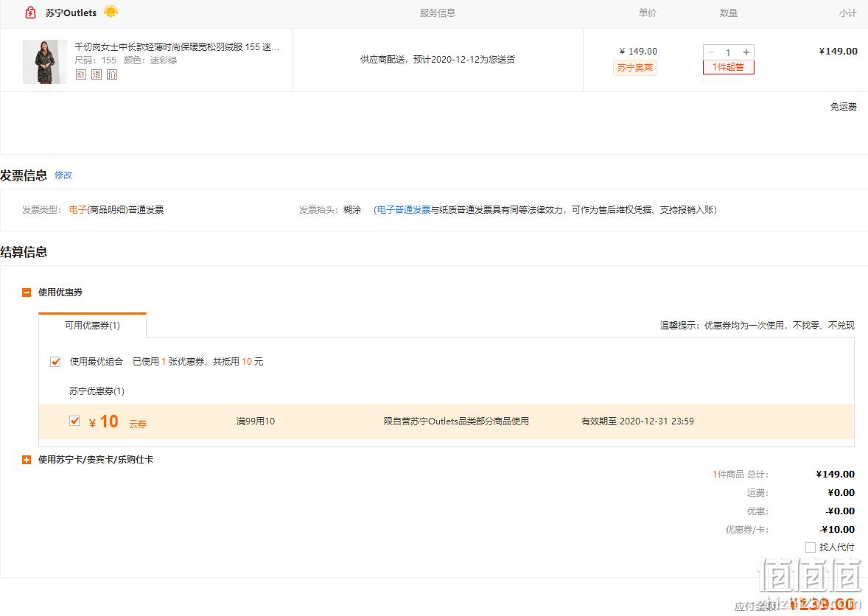
Task: Click coupon validity 有效期至 2020-12-31 23:59
Action: tap(637, 421)
